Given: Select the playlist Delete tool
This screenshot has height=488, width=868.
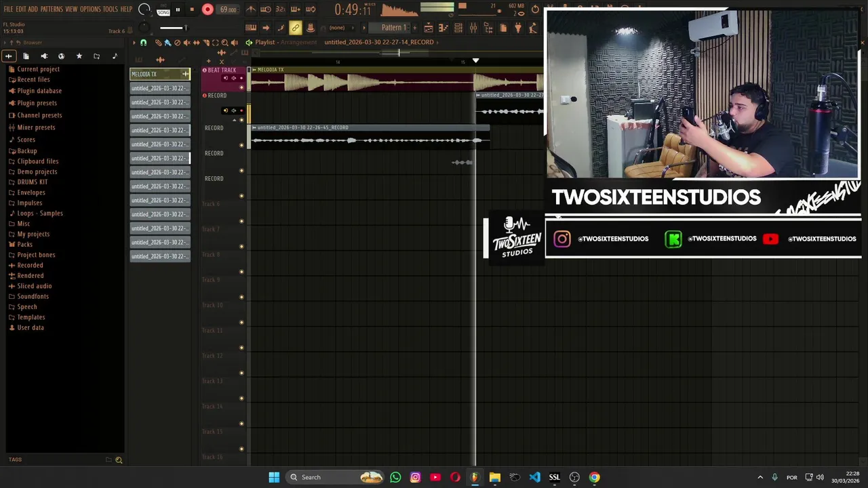Looking at the screenshot, I should click(x=177, y=43).
